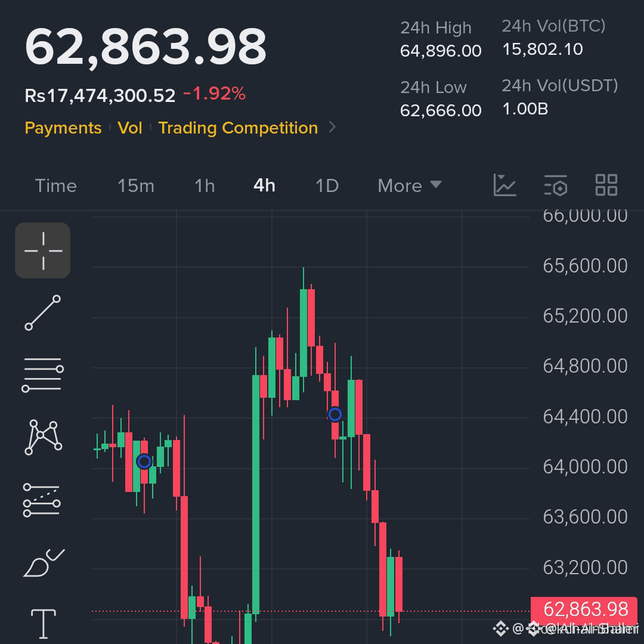Click the 63,600.00 price axis label

coord(586,516)
